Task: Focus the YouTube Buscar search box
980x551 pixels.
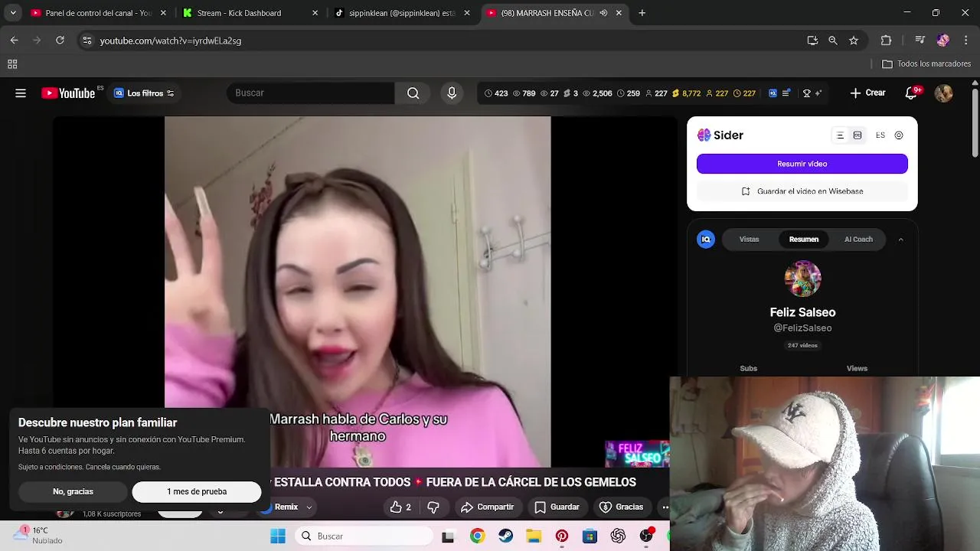Action: [310, 93]
